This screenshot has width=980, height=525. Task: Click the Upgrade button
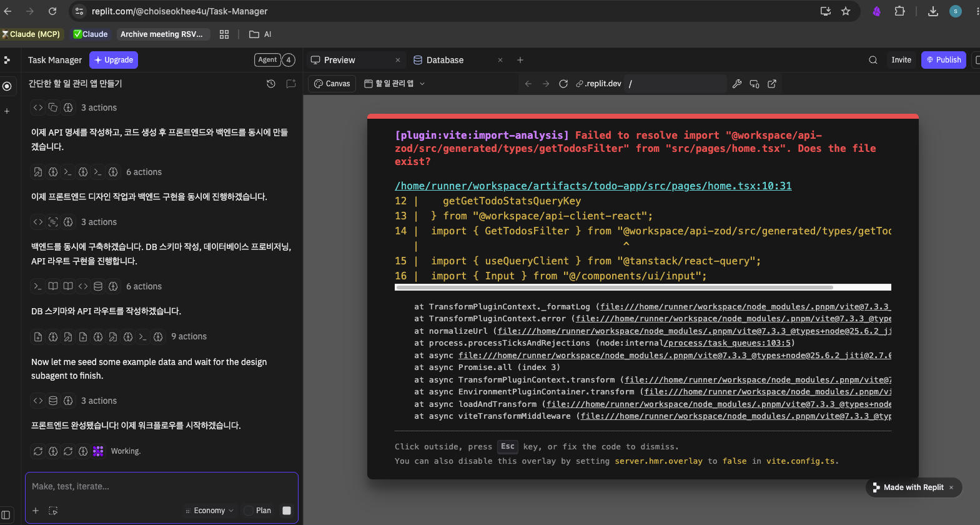[114, 60]
